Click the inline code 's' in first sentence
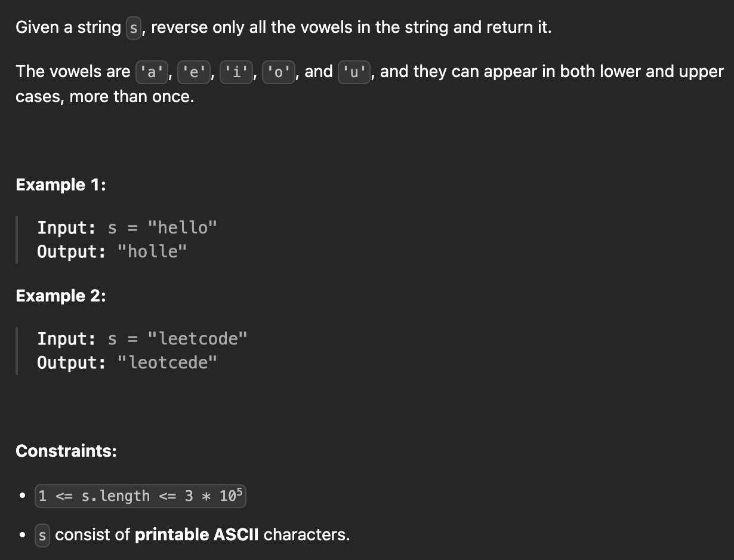The image size is (734, 560). 134,28
